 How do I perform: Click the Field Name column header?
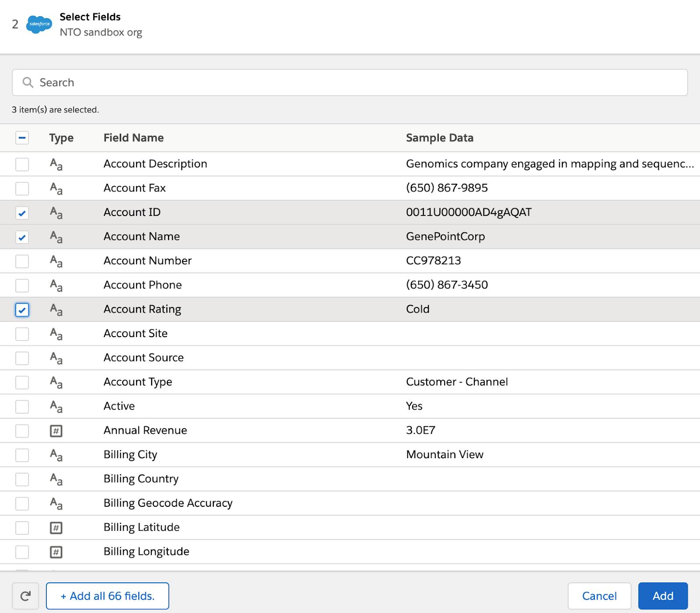[x=133, y=138]
